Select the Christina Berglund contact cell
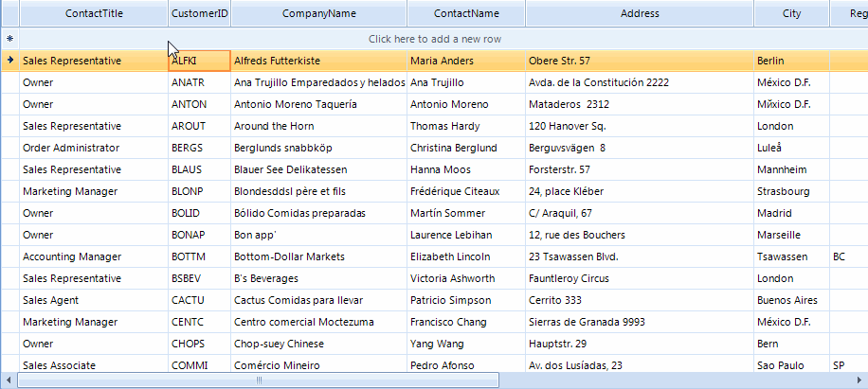868x389 pixels. [x=465, y=148]
